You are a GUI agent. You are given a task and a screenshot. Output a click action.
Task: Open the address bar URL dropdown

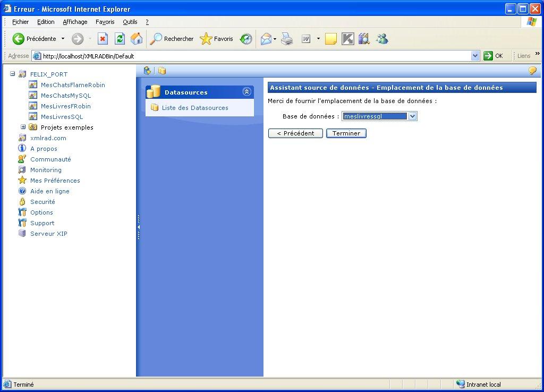click(475, 56)
